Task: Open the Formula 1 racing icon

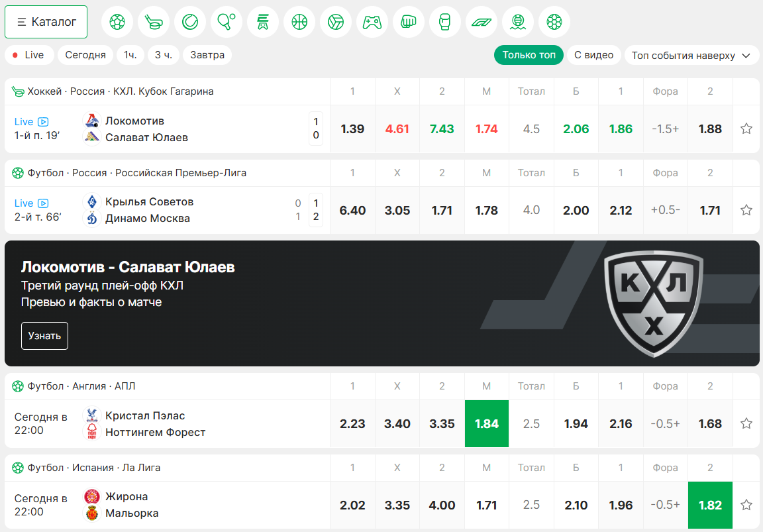Action: (x=482, y=22)
